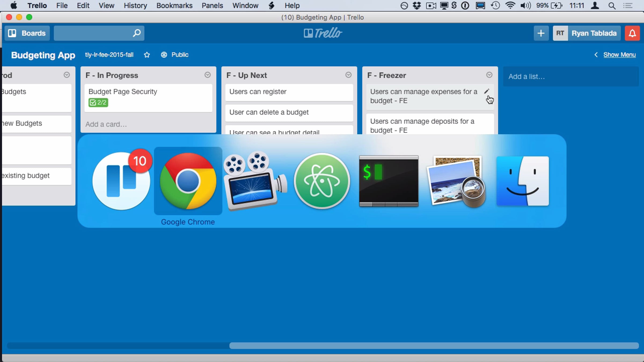This screenshot has height=362, width=644.
Task: Click the Boards button
Action: coord(27,33)
